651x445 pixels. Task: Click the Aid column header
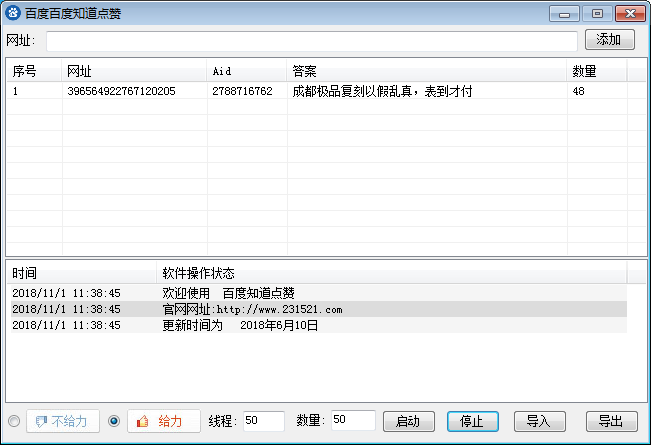pos(247,71)
